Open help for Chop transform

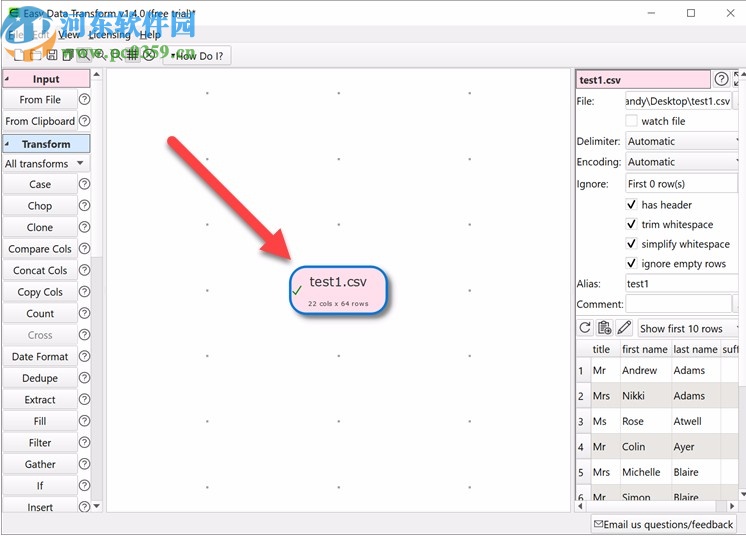(84, 205)
